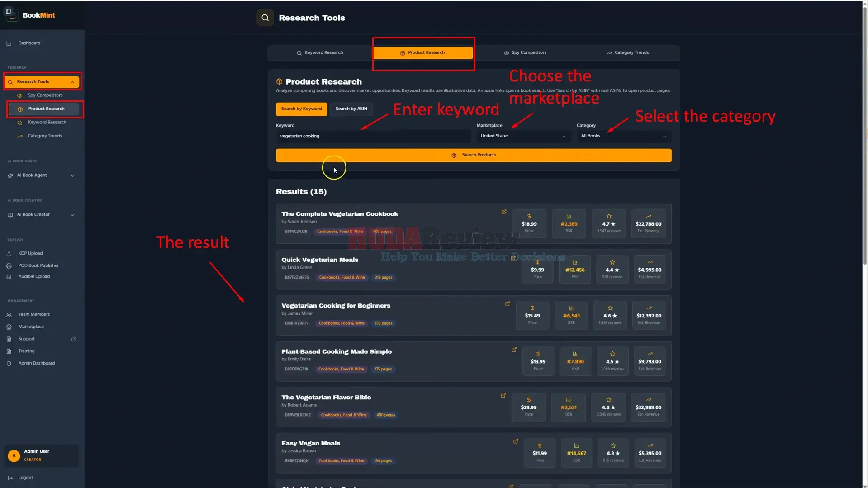Select Product Research in sidebar
The height and width of the screenshot is (488, 868).
tap(44, 109)
